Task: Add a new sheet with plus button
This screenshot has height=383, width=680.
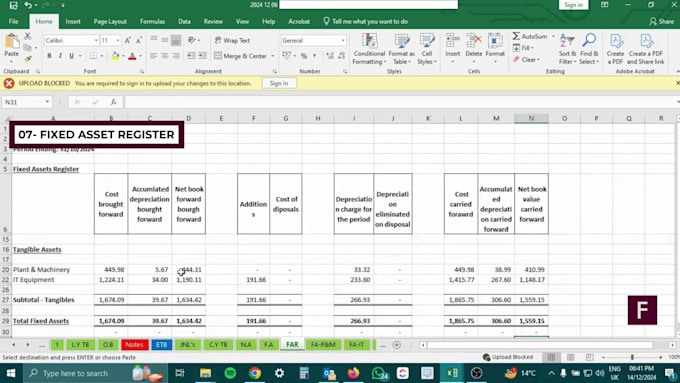Action: tap(396, 345)
